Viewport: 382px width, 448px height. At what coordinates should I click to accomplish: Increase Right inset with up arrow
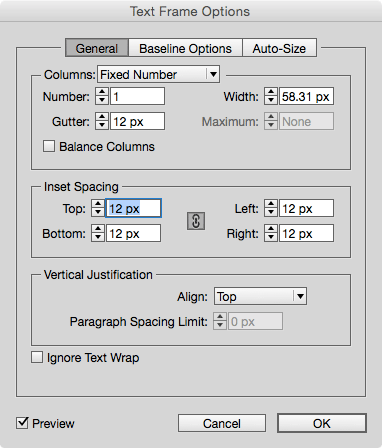(x=271, y=229)
